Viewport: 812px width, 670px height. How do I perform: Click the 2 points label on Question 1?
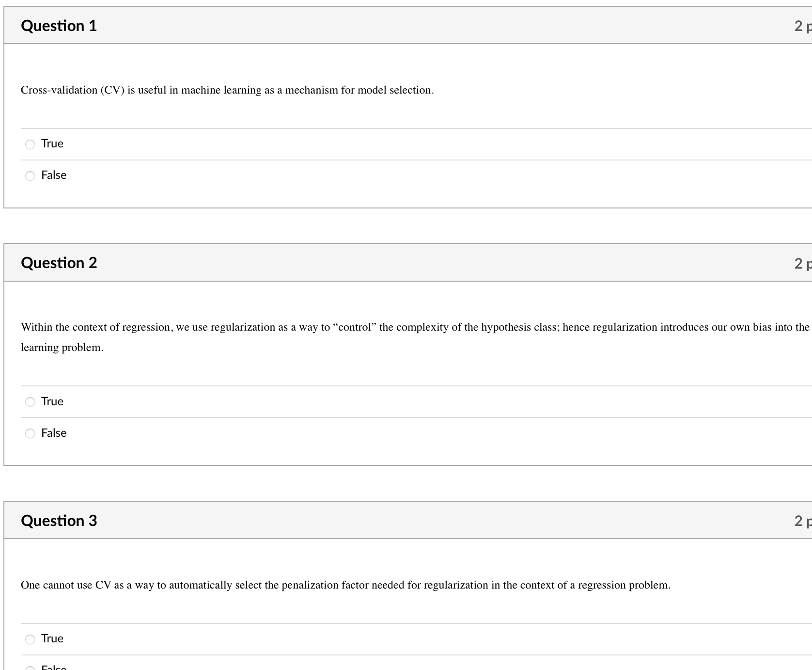pyautogui.click(x=801, y=25)
